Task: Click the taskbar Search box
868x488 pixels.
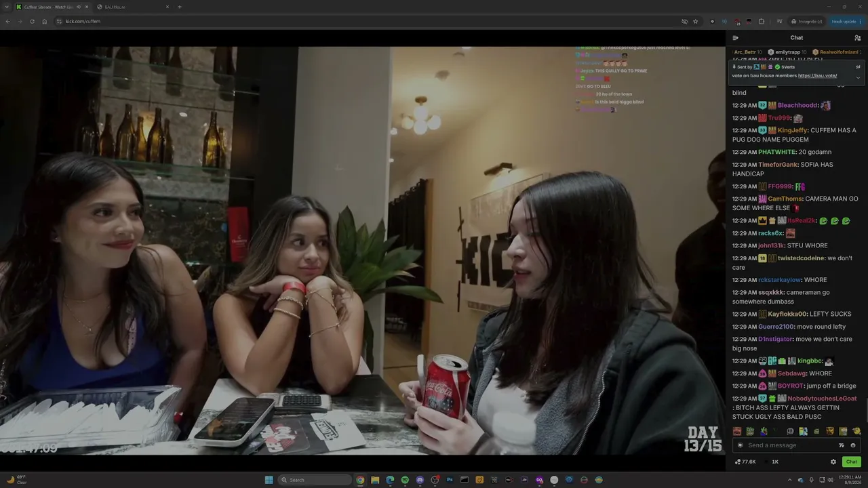Action: pyautogui.click(x=315, y=480)
